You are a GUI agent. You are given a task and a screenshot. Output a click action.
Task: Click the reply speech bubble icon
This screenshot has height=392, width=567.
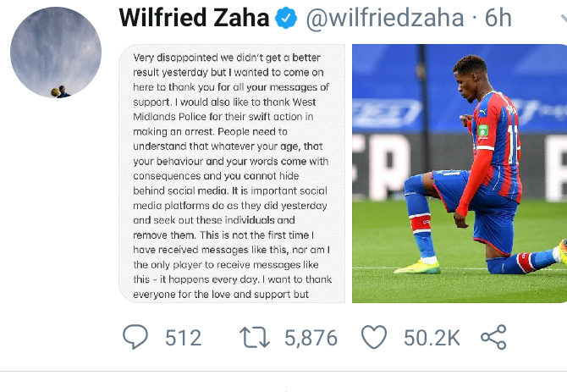tap(135, 337)
